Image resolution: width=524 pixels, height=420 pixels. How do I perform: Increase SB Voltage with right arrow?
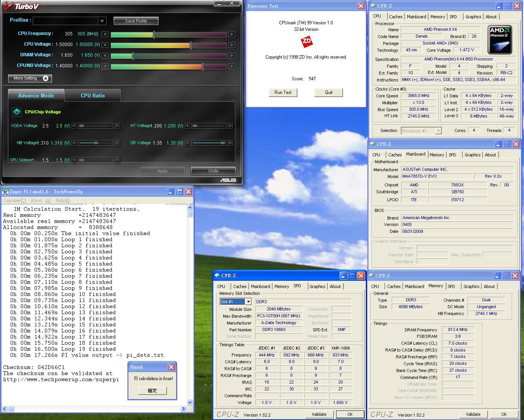tap(230, 143)
